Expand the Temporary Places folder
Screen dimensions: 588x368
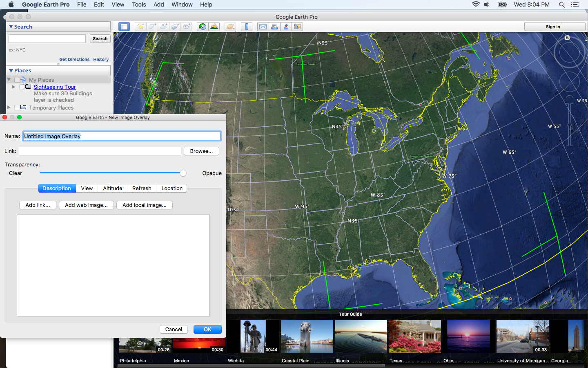[9, 108]
